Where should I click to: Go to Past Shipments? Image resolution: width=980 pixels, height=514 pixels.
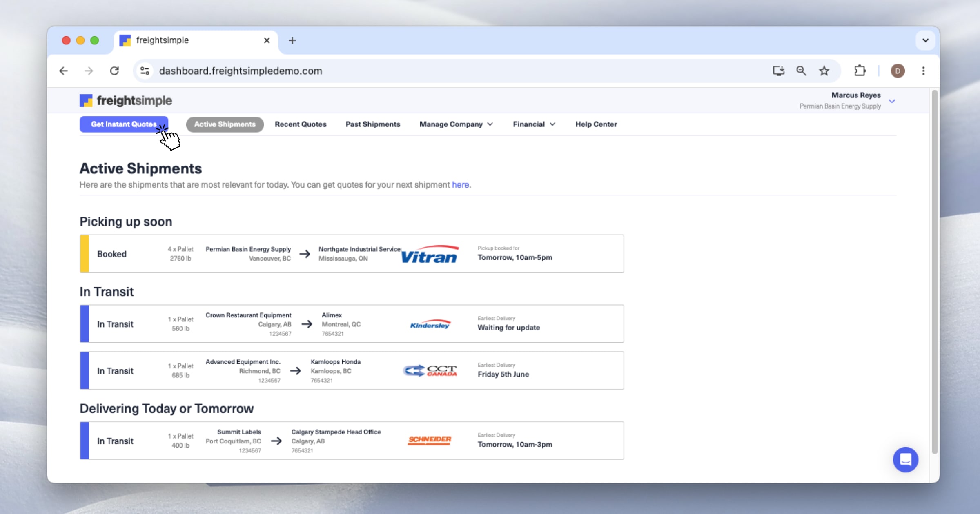pyautogui.click(x=373, y=124)
